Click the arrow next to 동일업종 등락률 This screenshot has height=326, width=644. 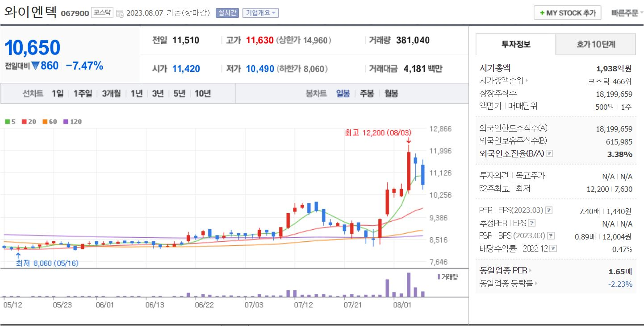pyautogui.click(x=536, y=283)
